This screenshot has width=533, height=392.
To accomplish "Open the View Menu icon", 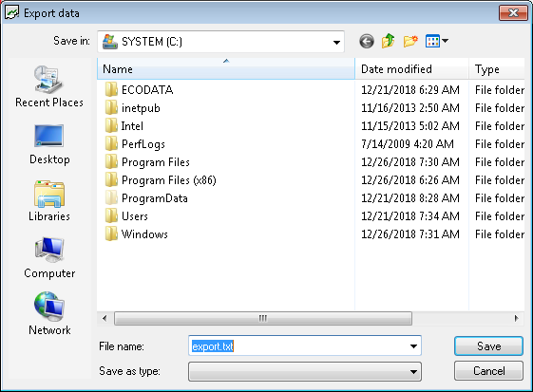I will coord(437,42).
